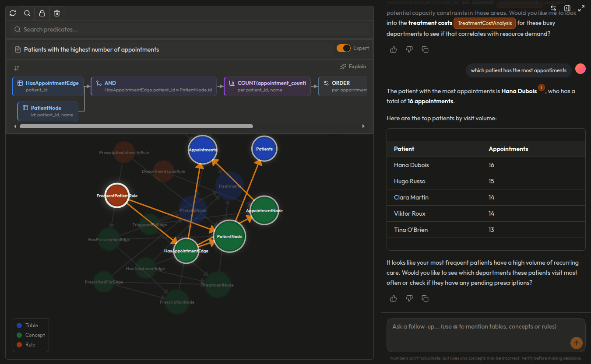The image size is (591, 364).
Task: Select the PatientNode node in the graph
Action: point(229,237)
